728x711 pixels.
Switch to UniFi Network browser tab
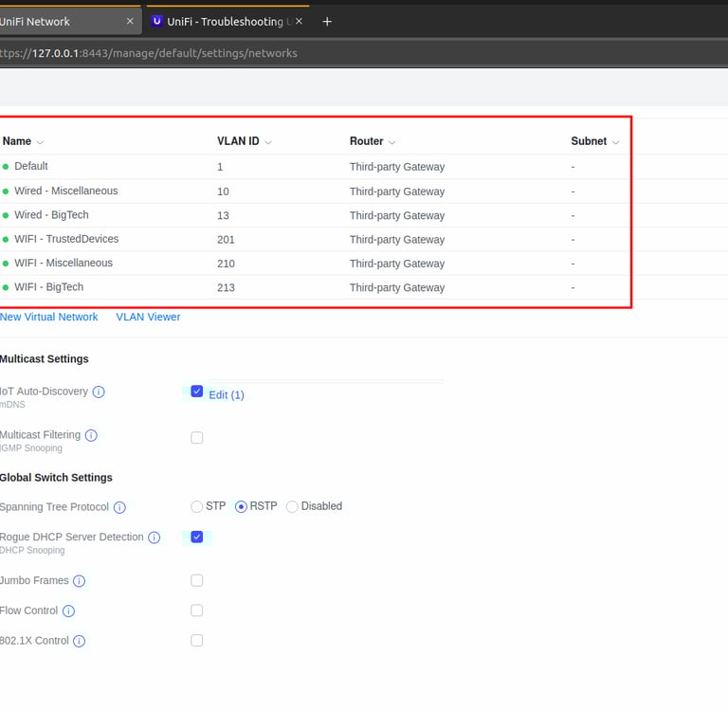(x=69, y=22)
